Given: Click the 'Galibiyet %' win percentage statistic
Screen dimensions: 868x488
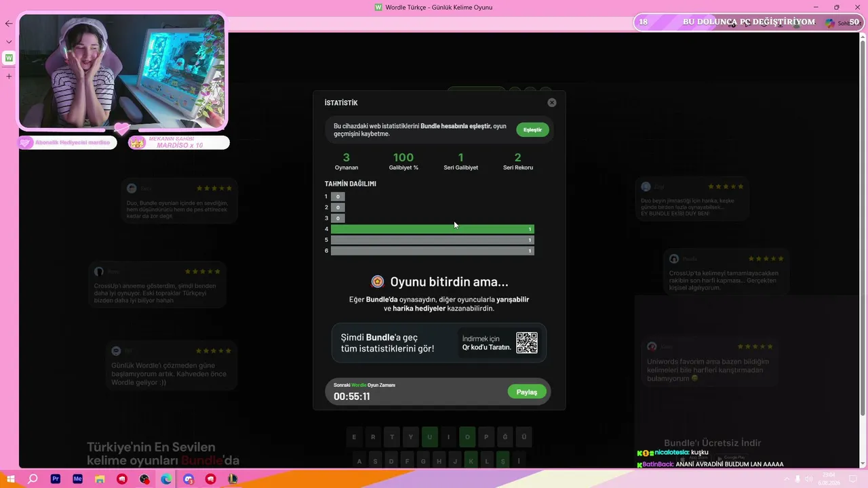Looking at the screenshot, I should [x=403, y=161].
